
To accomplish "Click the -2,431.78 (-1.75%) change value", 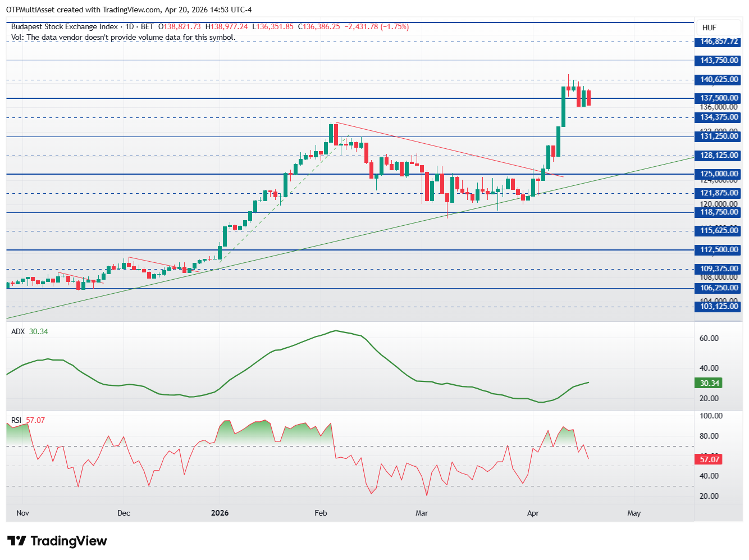I will click(x=377, y=26).
